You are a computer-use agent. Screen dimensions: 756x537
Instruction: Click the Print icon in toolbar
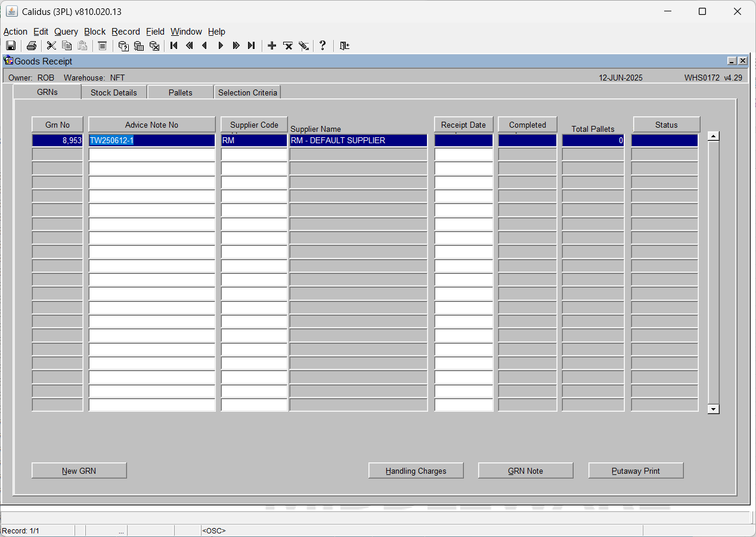click(x=32, y=46)
